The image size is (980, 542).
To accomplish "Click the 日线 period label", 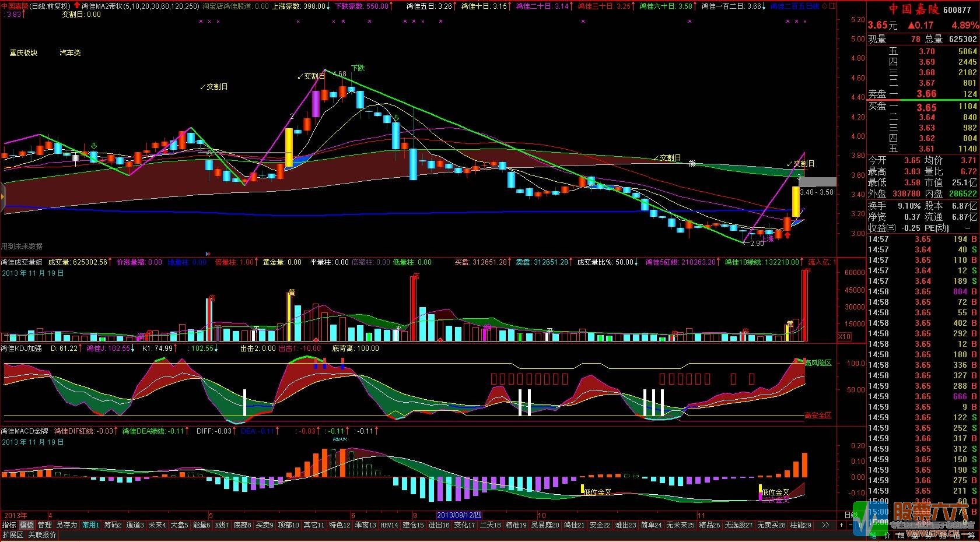I will pos(851,515).
